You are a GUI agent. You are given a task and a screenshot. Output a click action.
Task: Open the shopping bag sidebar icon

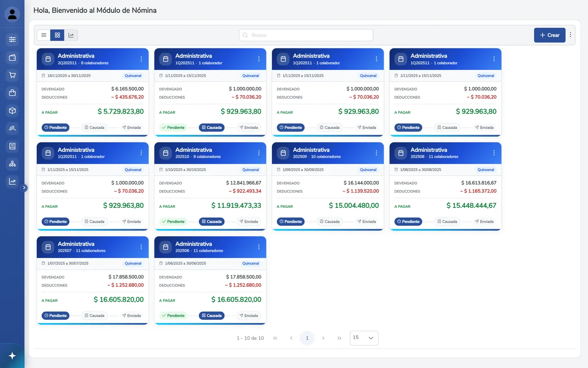tap(12, 93)
